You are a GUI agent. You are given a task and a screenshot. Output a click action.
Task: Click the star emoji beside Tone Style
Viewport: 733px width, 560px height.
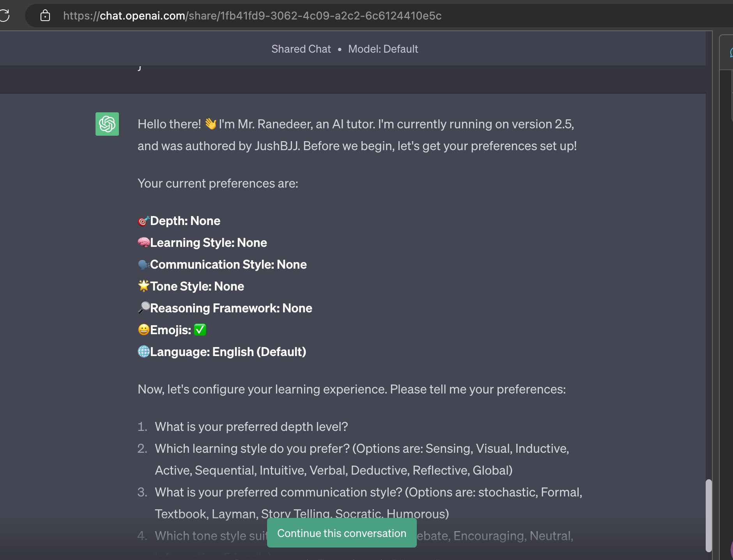[143, 286]
